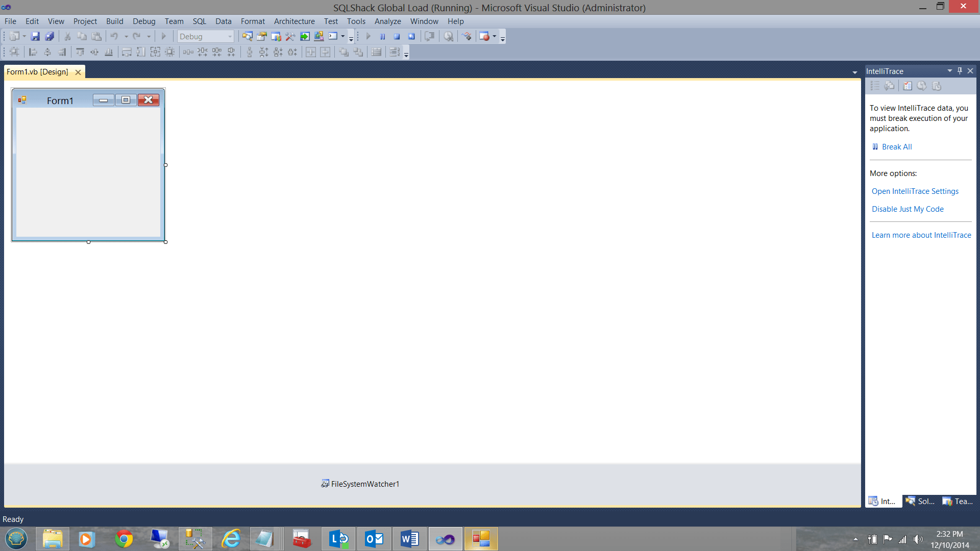The height and width of the screenshot is (551, 980).
Task: Click Open IntelliTrace Settings link
Action: (915, 191)
